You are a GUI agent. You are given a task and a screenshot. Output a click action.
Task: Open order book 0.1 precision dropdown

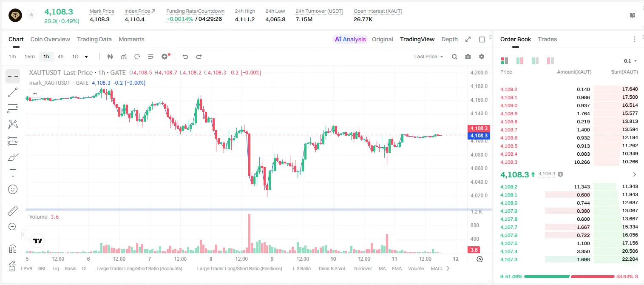click(630, 61)
